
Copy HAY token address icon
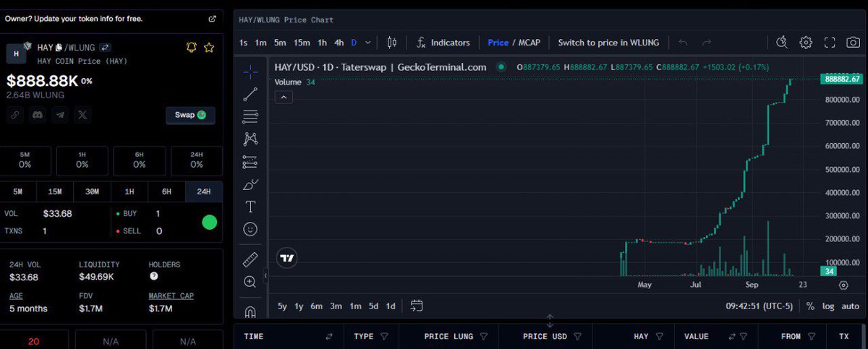(x=59, y=48)
